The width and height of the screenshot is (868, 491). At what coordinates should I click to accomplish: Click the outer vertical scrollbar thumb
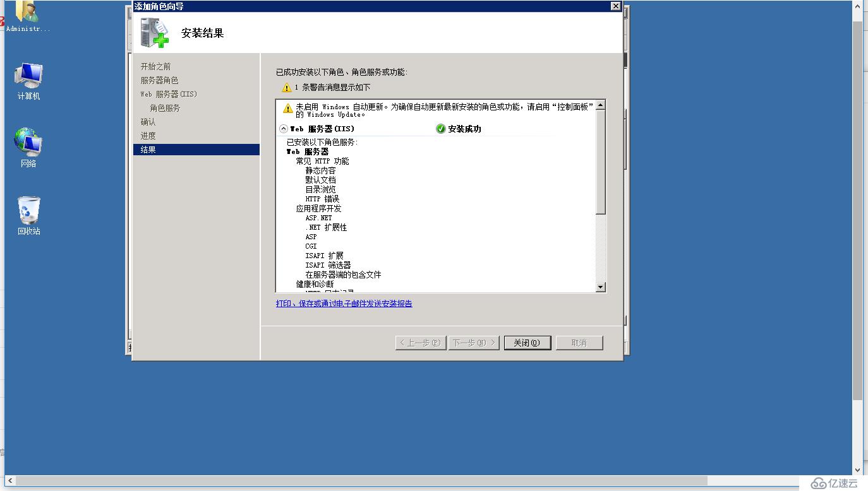(x=858, y=210)
